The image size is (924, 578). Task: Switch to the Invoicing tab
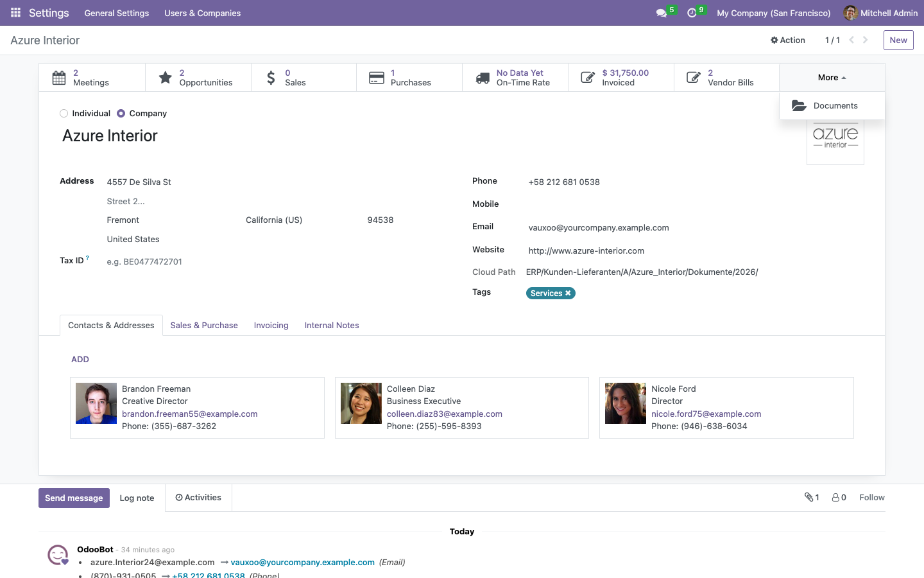[271, 326]
